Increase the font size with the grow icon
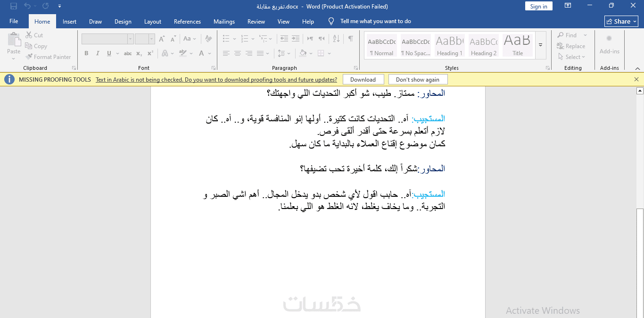 [162, 39]
